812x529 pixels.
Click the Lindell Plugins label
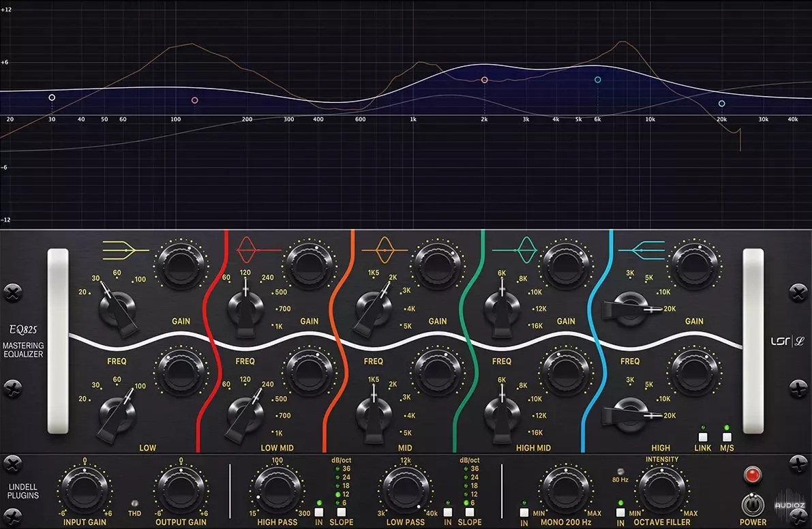(22, 492)
